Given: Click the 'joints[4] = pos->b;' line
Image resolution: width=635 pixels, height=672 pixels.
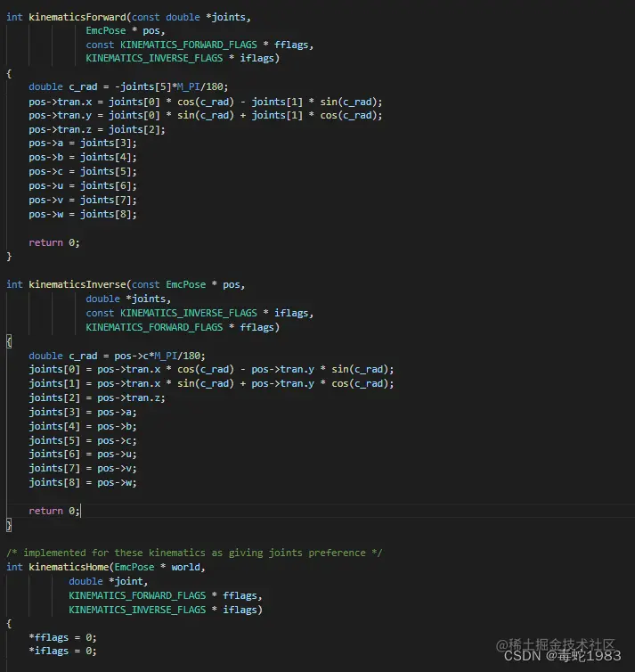Looking at the screenshot, I should (x=83, y=426).
